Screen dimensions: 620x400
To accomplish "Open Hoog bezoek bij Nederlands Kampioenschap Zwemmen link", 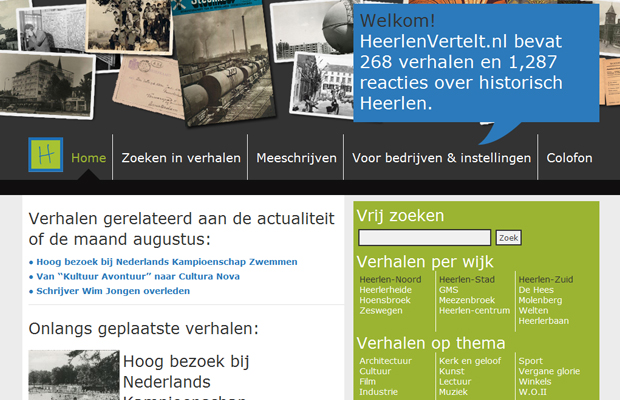I will click(x=167, y=262).
